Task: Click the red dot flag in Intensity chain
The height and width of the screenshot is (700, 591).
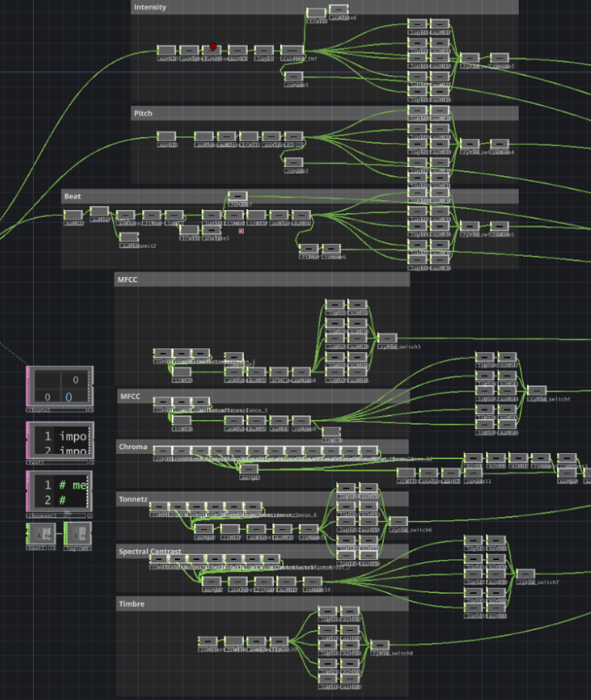Action: point(213,46)
